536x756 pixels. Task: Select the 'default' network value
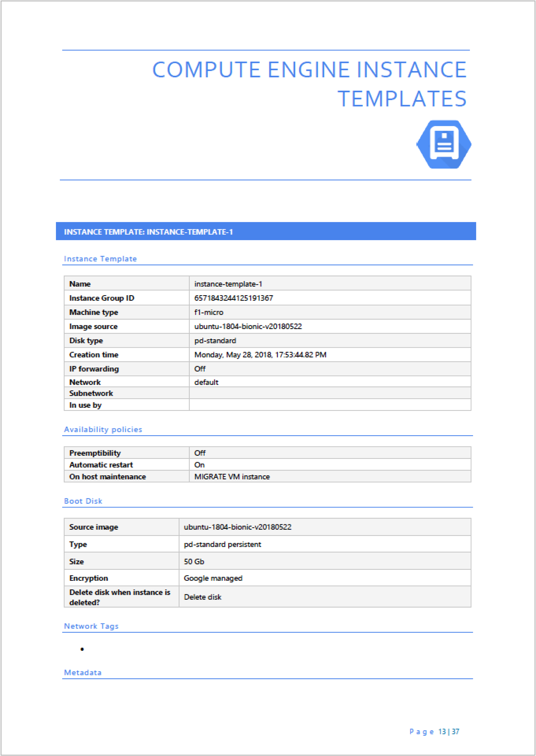pyautogui.click(x=206, y=382)
